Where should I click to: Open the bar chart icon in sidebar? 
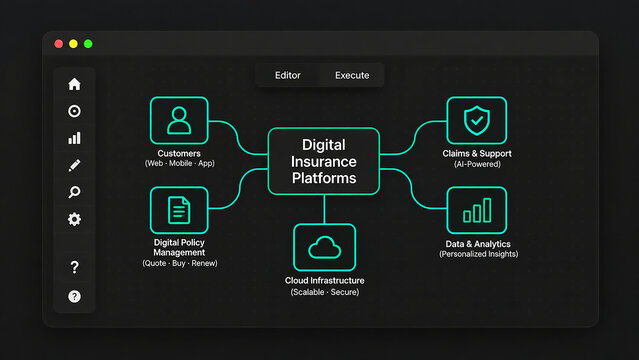pyautogui.click(x=74, y=138)
